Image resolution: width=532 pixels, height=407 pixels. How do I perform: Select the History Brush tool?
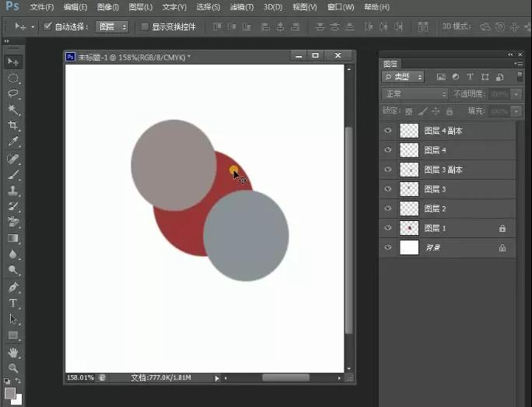[x=13, y=206]
